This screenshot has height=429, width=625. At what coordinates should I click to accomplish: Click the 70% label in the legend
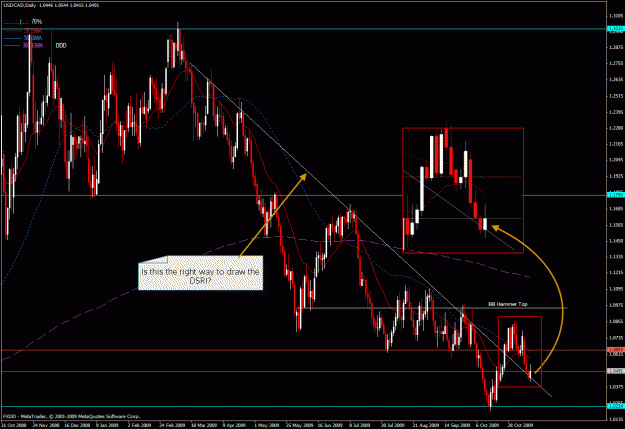click(x=37, y=22)
